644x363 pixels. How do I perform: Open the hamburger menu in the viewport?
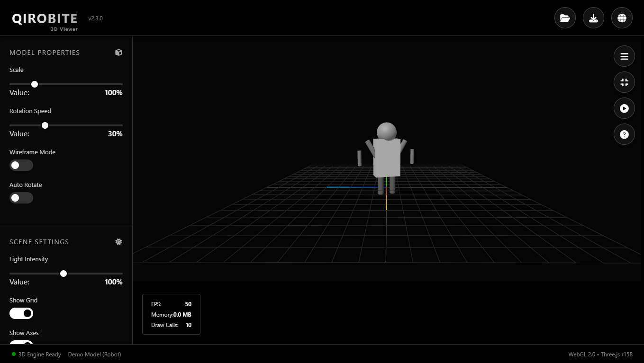(x=624, y=56)
